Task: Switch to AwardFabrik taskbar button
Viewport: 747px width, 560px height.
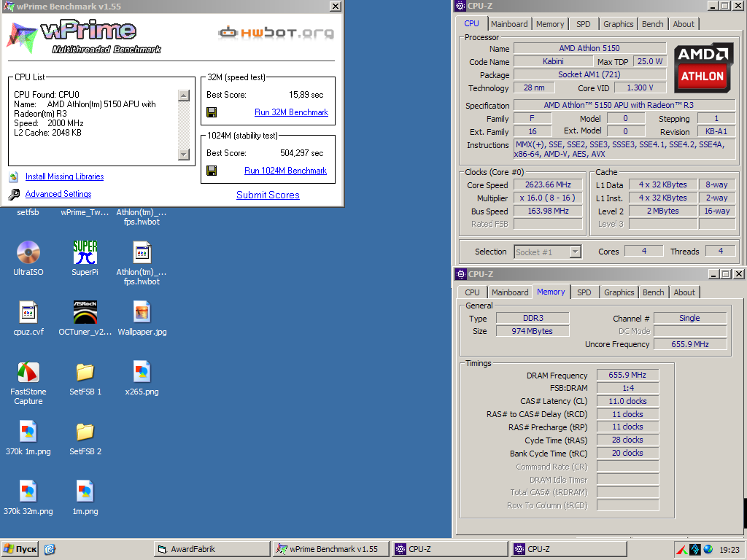Action: [x=212, y=549]
